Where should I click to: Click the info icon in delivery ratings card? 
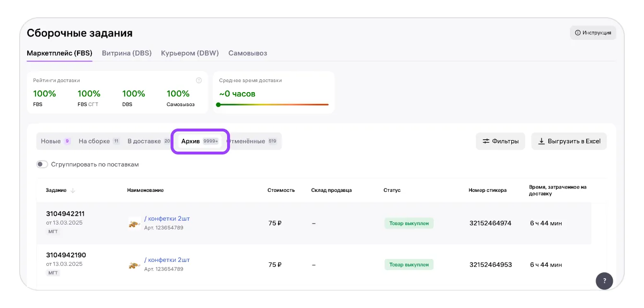[x=199, y=81]
